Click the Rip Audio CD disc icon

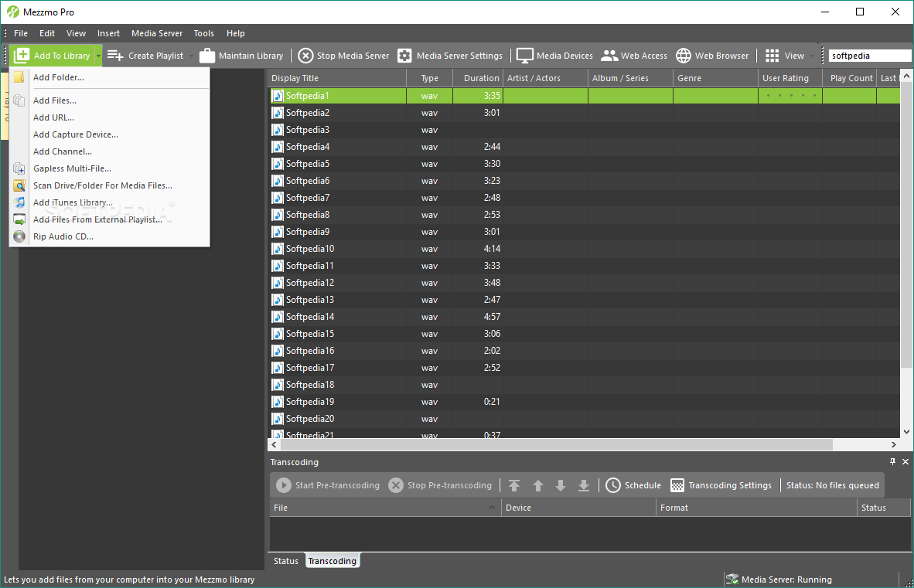19,236
